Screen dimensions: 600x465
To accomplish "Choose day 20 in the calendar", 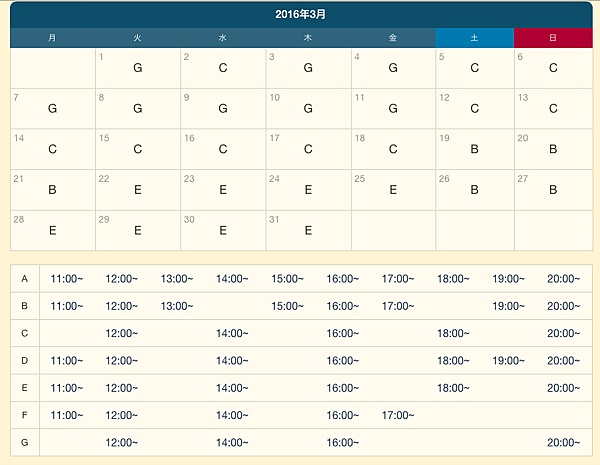I will [553, 149].
